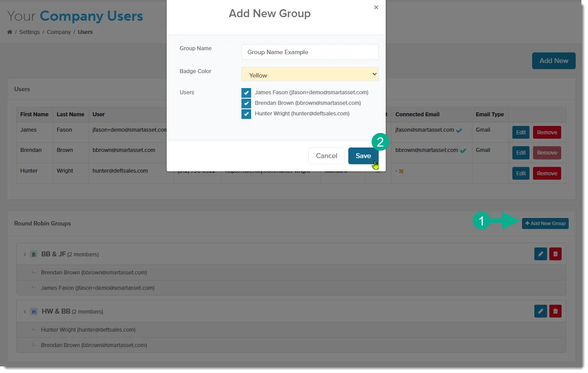Click Users in the breadcrumb
Image resolution: width=588 pixels, height=373 pixels.
coord(85,32)
